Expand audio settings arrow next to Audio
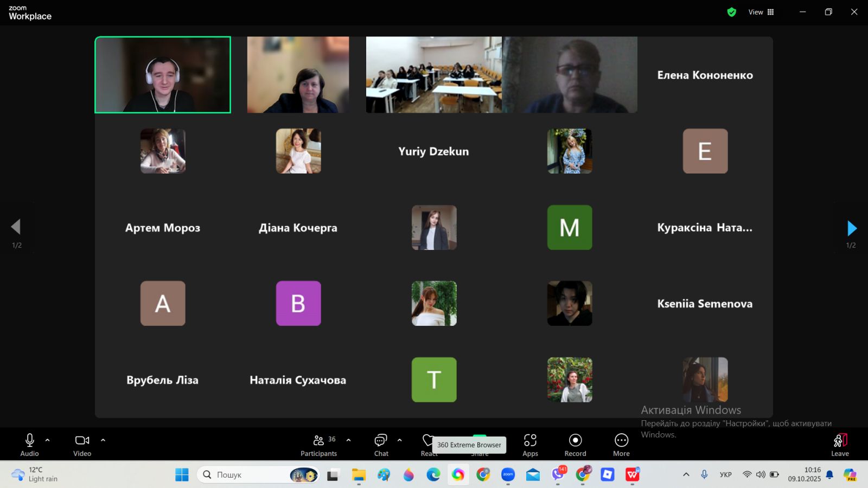Image resolution: width=868 pixels, height=488 pixels. pos(48,440)
